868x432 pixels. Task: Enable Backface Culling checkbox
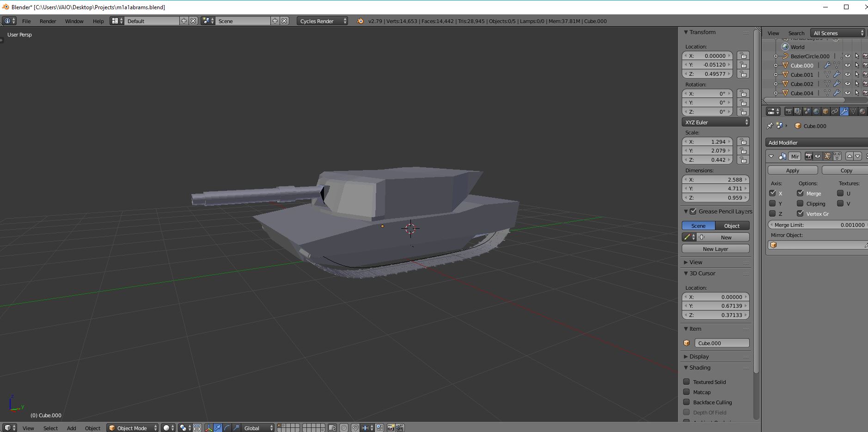[x=686, y=402]
